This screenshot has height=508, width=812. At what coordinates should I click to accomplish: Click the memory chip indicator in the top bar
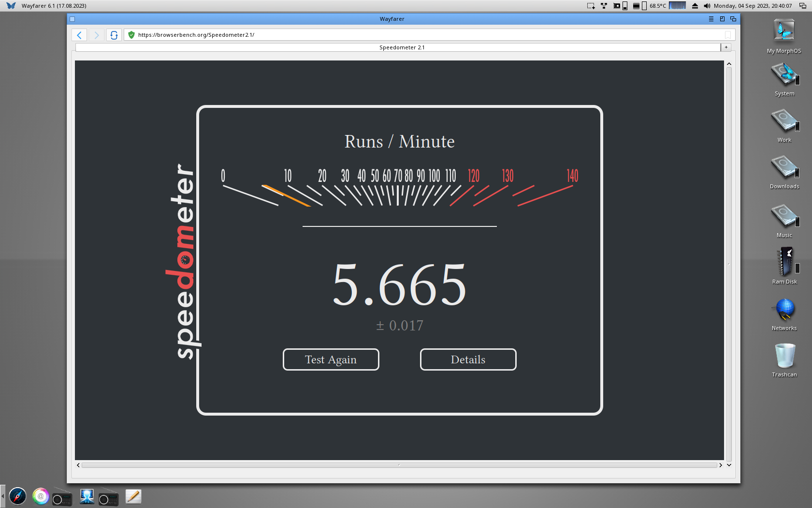pos(636,6)
